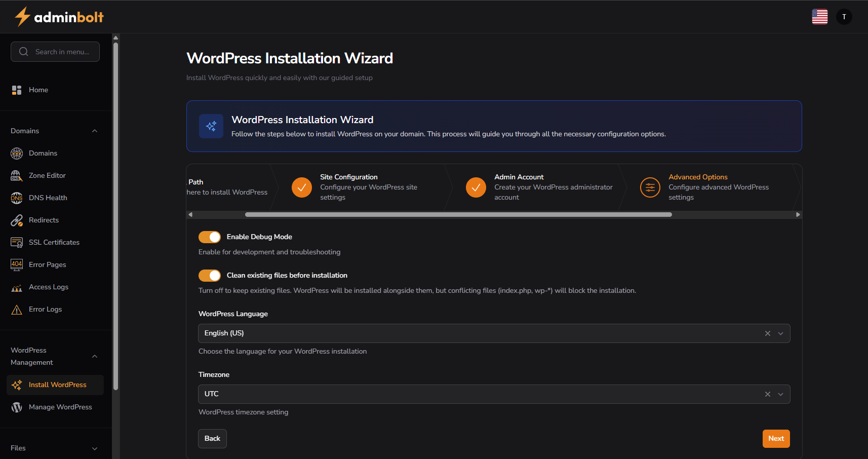Click the SSL Certificates icon
Viewport: 868px width, 459px height.
tap(17, 242)
